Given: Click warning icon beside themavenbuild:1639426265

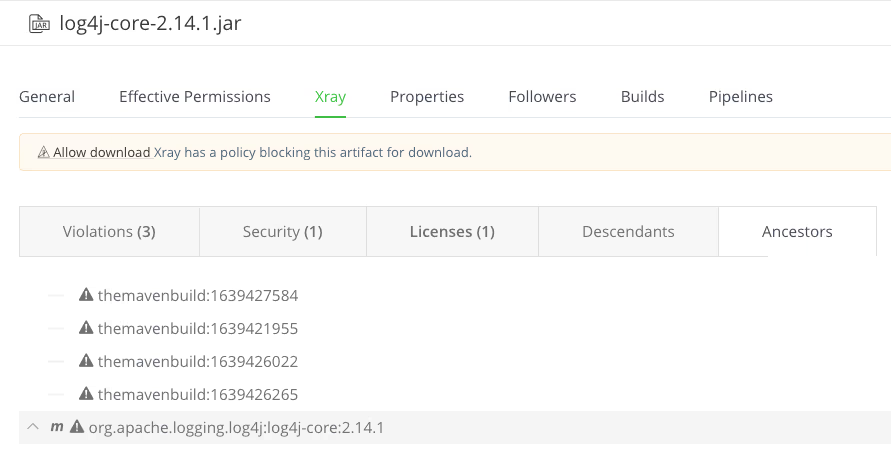Looking at the screenshot, I should coord(86,393).
